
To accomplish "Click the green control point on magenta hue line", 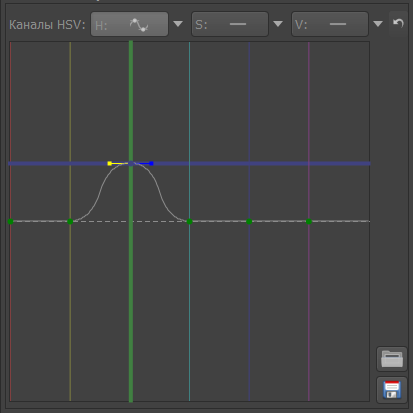I will pos(309,221).
